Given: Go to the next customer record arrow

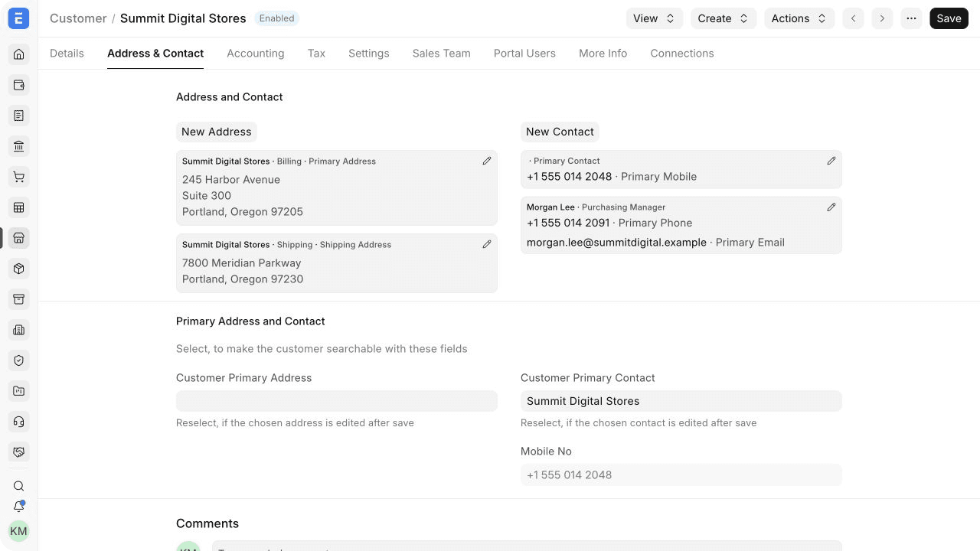Looking at the screenshot, I should 882,18.
